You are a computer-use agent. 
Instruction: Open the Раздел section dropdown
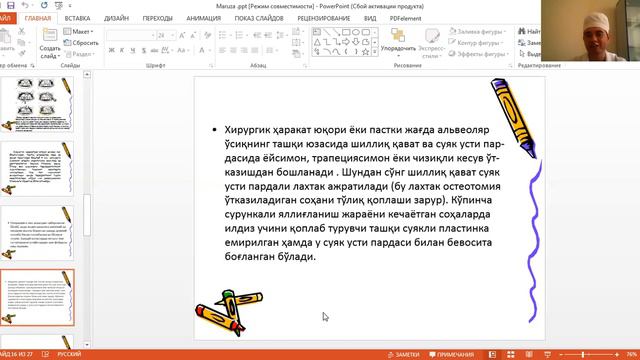click(x=80, y=54)
